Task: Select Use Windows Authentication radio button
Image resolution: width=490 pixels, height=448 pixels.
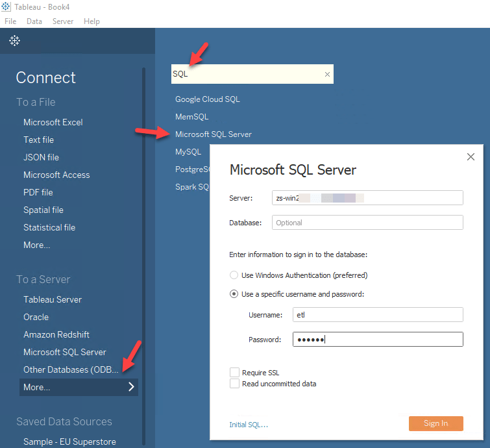Action: click(234, 275)
